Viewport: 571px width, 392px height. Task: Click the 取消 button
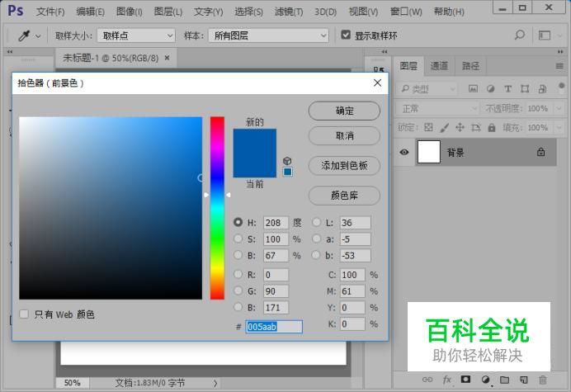coord(344,136)
